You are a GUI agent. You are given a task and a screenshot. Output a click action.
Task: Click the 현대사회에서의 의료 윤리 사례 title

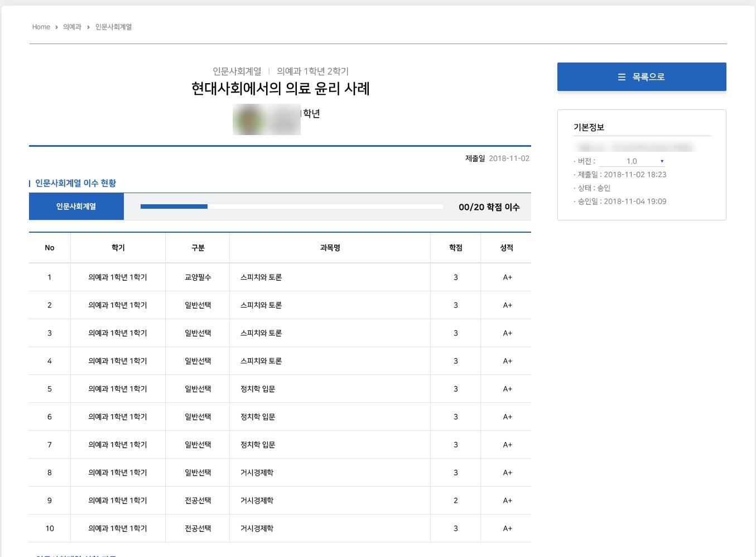(x=281, y=89)
